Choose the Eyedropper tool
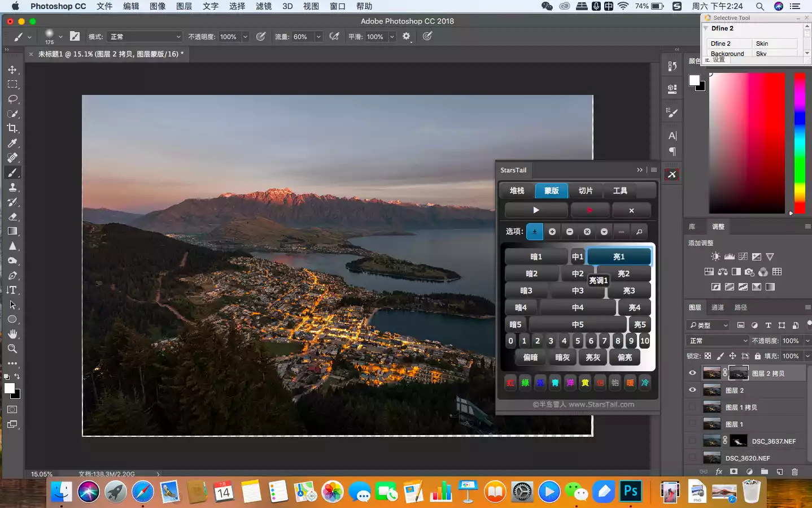The height and width of the screenshot is (508, 812). point(12,143)
